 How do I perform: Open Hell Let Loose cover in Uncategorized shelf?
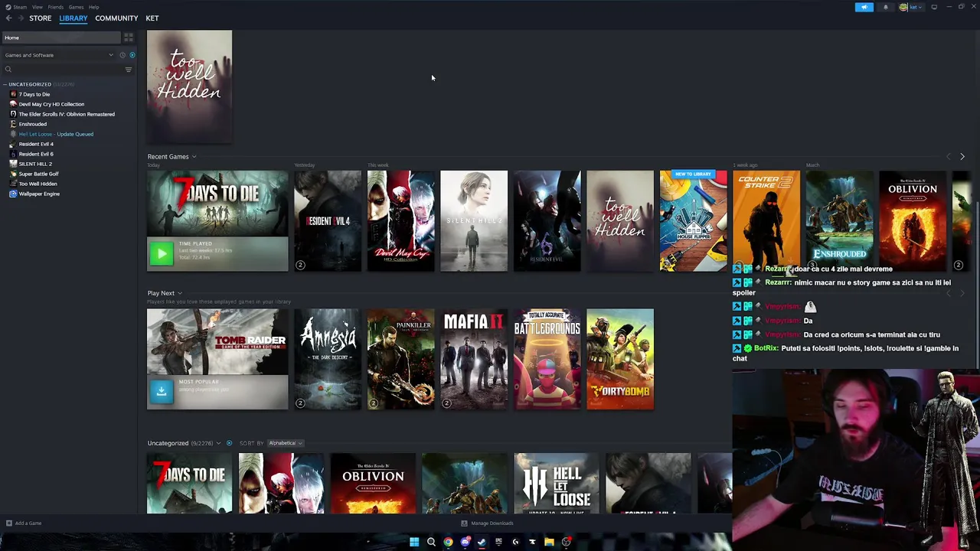coord(557,484)
